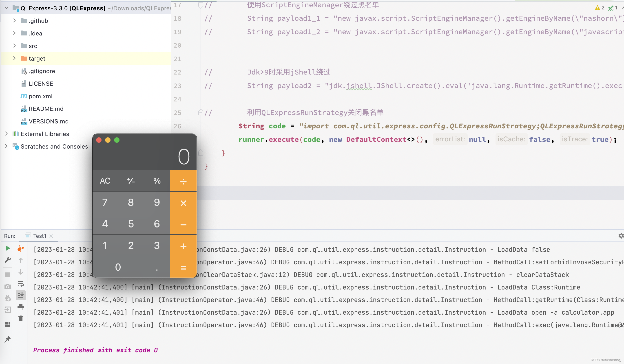The image size is (624, 364).
Task: Click the 'LoadData Class:Runtime' log line
Action: click(x=307, y=287)
